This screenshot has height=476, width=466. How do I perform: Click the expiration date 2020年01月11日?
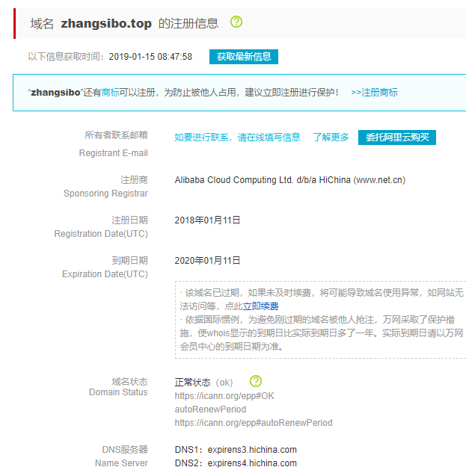coord(207,261)
